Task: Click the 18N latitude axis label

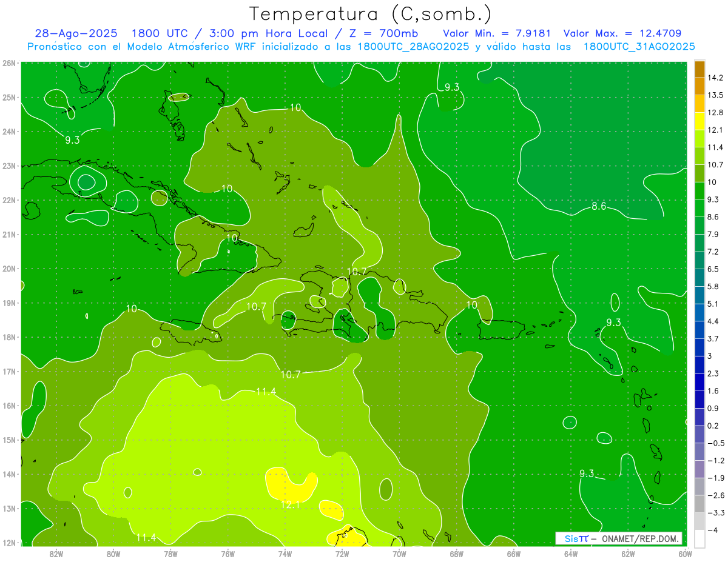Action: pos(9,337)
